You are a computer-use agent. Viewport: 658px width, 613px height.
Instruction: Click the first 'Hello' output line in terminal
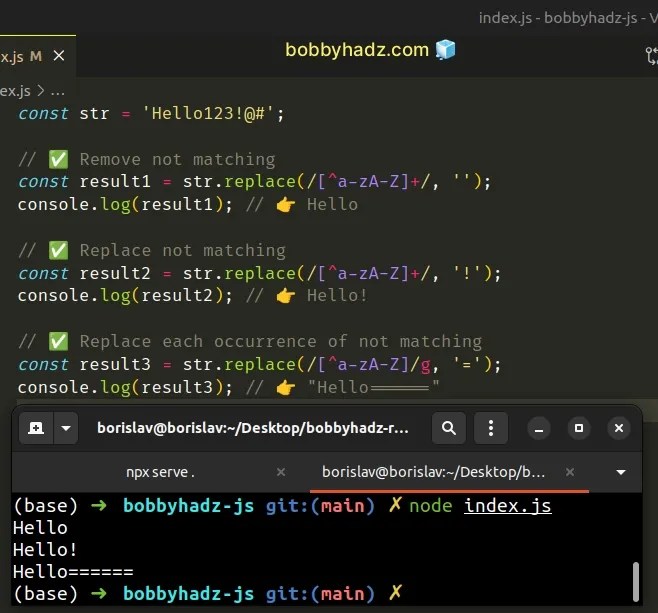[x=40, y=528]
